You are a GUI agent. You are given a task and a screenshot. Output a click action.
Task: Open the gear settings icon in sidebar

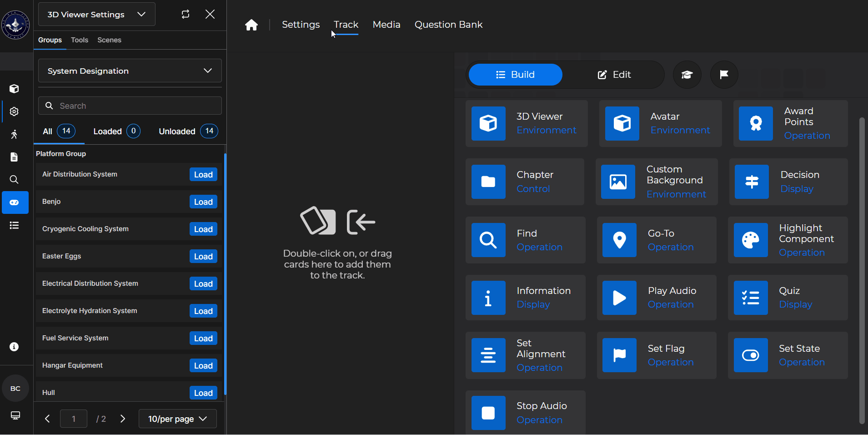[x=14, y=111]
